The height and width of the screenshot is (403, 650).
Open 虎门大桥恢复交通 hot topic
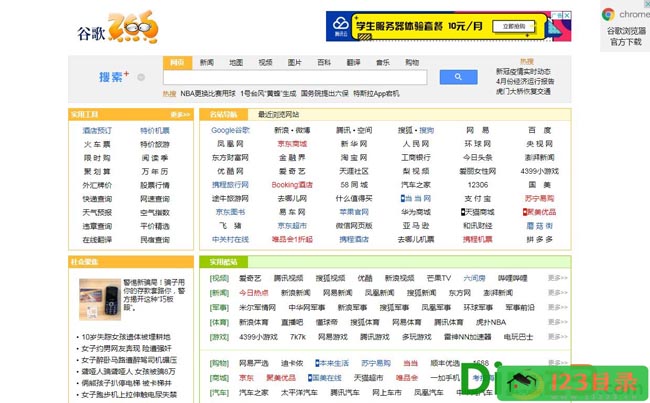523,91
